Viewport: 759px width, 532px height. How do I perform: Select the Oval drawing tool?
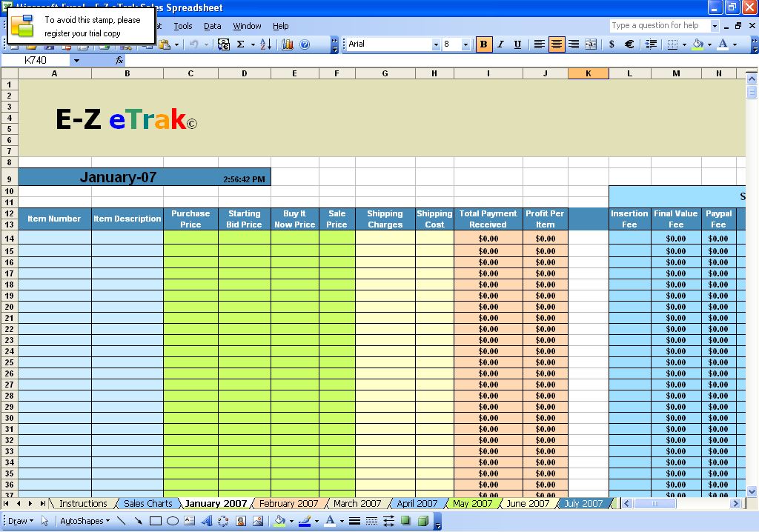(173, 522)
